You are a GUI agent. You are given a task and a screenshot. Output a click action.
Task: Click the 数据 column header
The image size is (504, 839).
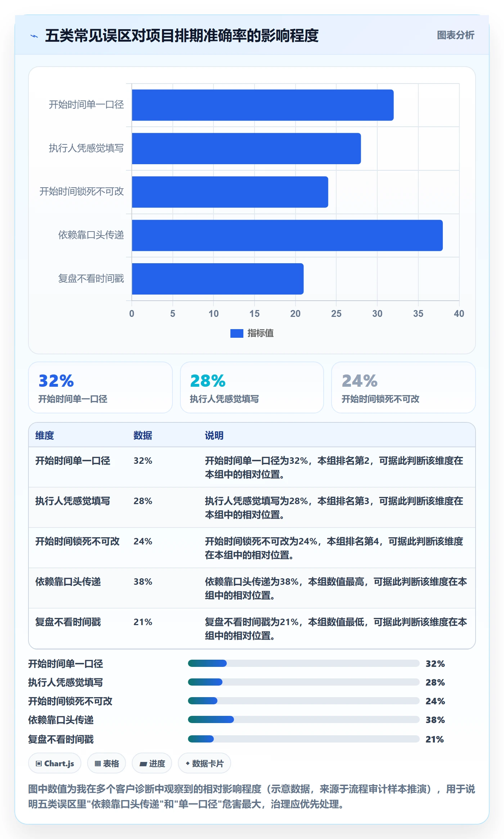point(143,435)
